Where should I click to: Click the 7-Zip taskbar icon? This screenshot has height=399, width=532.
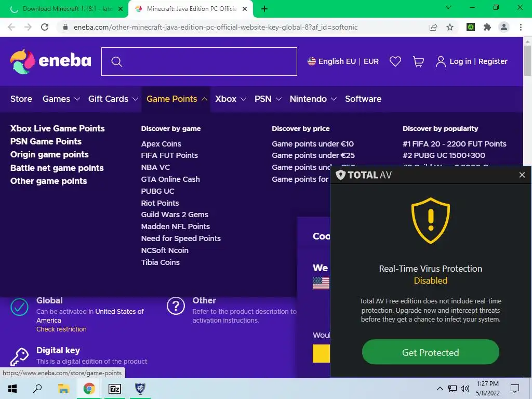pyautogui.click(x=115, y=389)
